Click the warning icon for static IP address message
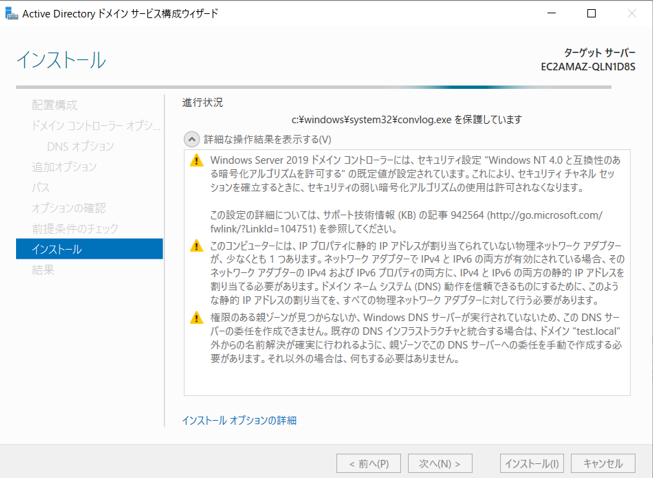The width and height of the screenshot is (653, 478). [x=196, y=246]
